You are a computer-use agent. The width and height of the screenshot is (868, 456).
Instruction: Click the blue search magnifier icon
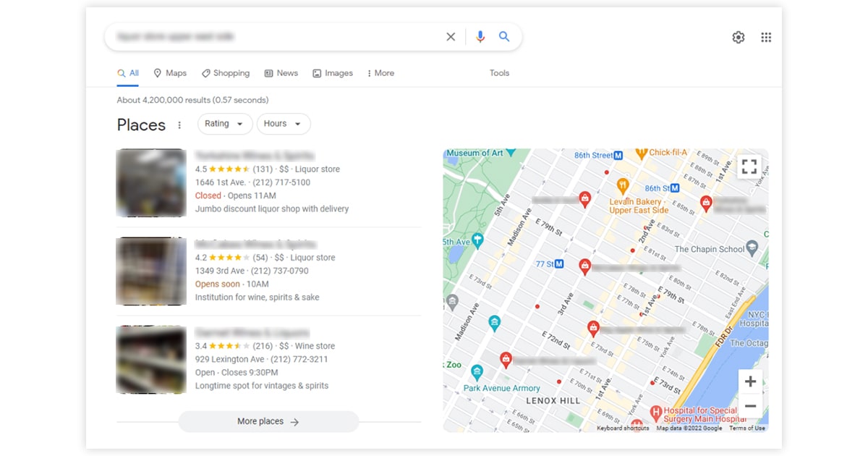click(x=504, y=37)
